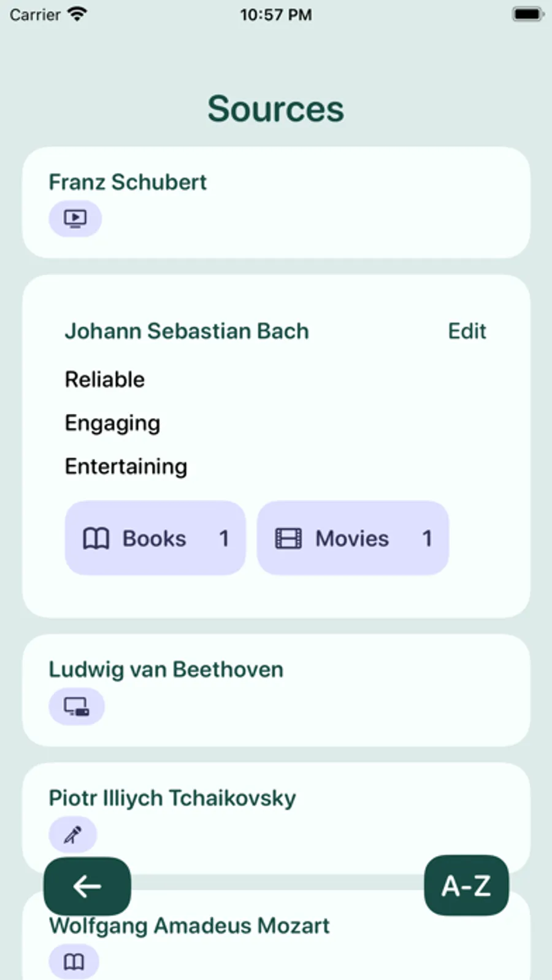
Task: Tap the battery icon in status bar
Action: [x=527, y=14]
